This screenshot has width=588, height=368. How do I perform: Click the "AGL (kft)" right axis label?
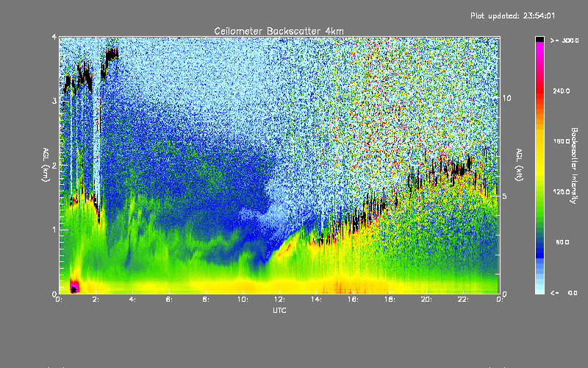click(x=519, y=165)
